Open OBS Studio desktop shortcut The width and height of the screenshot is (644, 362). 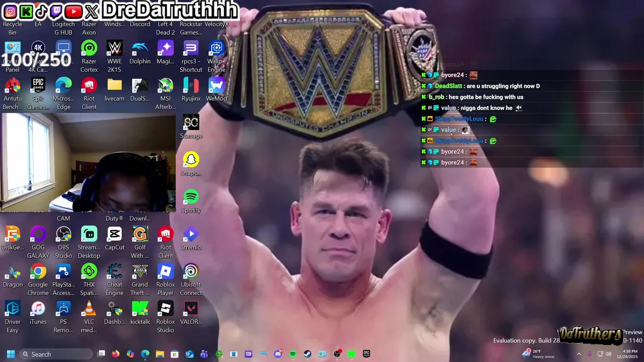[63, 243]
